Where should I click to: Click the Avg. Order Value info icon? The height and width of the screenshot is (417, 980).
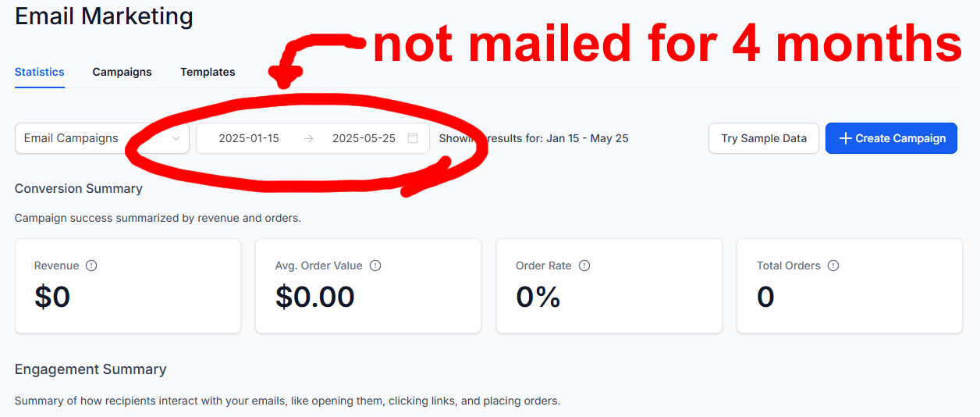pyautogui.click(x=375, y=266)
